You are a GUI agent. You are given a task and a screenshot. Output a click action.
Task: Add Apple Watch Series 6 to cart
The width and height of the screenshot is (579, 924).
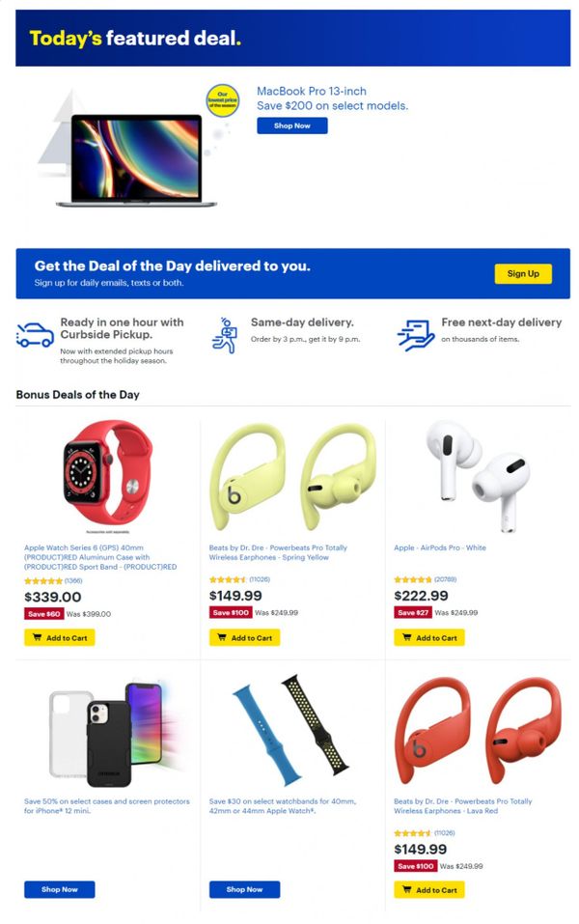60,637
